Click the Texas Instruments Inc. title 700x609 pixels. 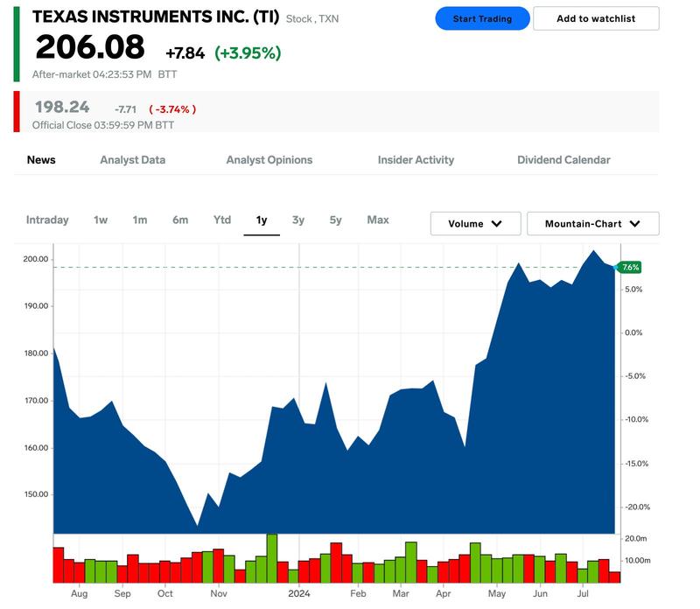coord(156,17)
